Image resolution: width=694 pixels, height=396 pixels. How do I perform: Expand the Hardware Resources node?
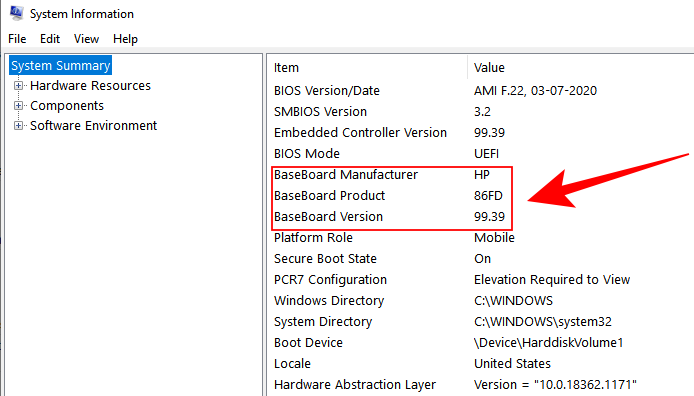tap(18, 85)
